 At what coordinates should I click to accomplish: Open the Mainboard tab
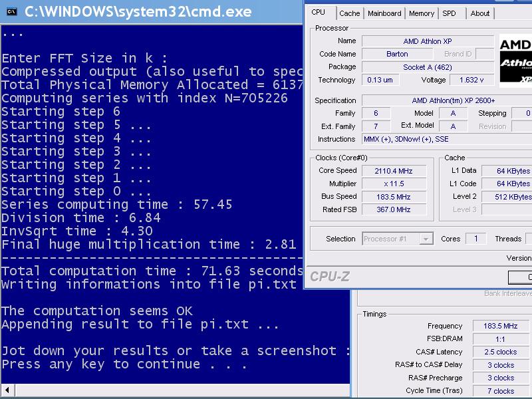[x=384, y=13]
